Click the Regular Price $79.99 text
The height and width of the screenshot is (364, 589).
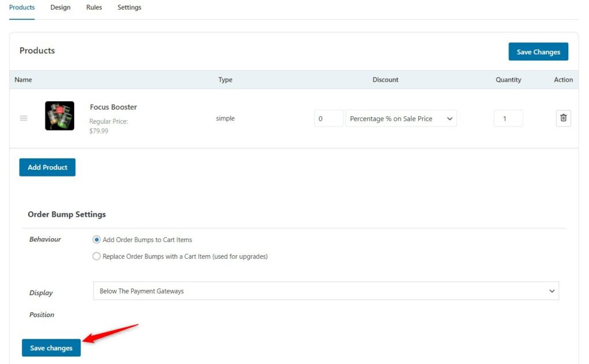tap(109, 126)
